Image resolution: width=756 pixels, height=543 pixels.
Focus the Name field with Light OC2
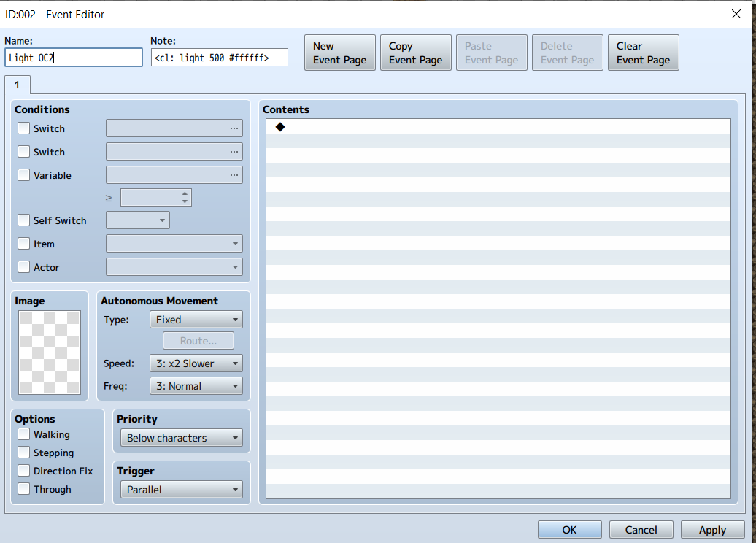point(73,58)
